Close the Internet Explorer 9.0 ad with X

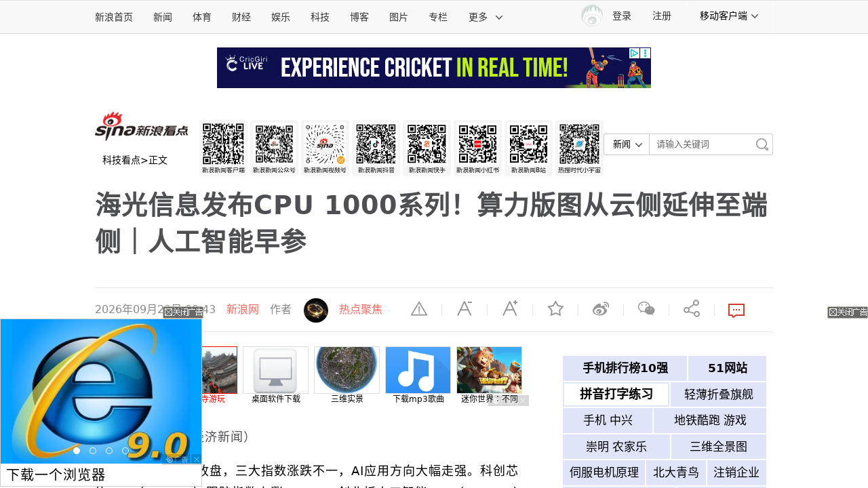tap(197, 459)
